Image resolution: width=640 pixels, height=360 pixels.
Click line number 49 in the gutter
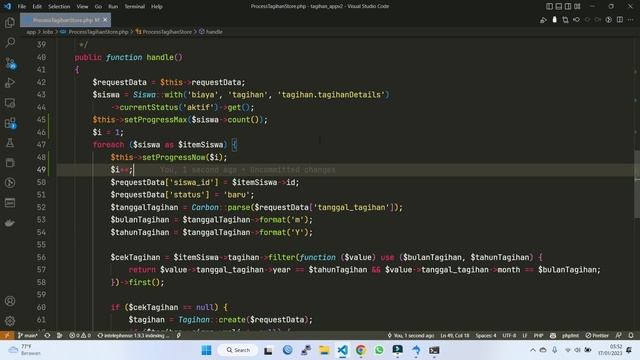41,169
